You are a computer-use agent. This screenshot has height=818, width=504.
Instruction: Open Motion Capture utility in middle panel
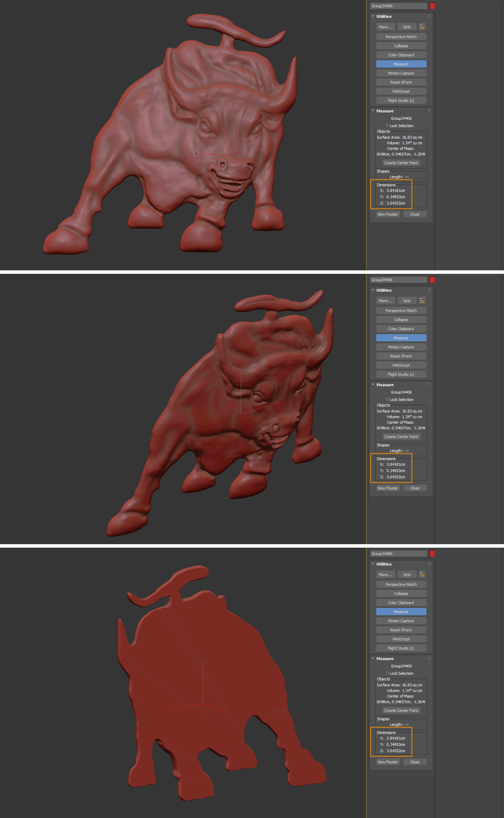(x=401, y=347)
